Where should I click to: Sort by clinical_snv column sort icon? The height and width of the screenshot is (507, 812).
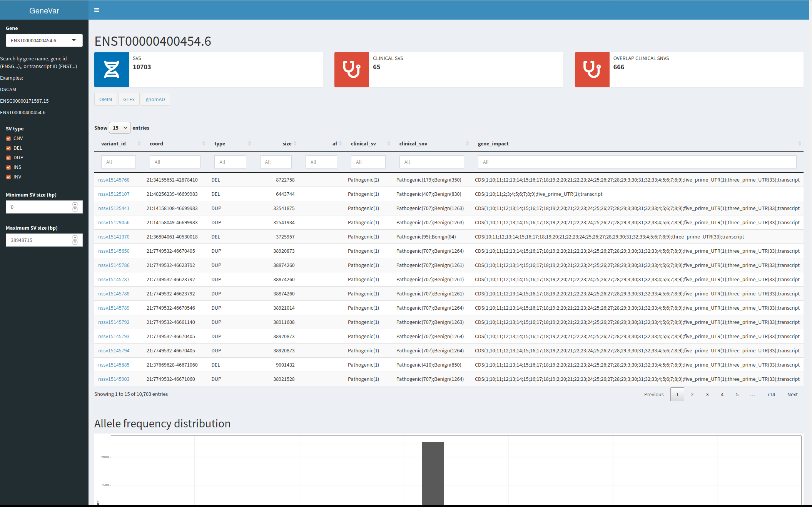tap(467, 143)
